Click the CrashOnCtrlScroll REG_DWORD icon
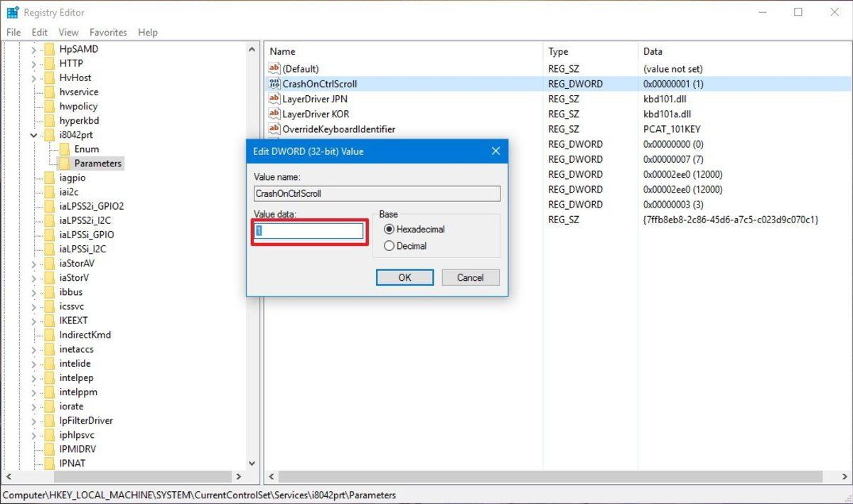 (x=274, y=83)
